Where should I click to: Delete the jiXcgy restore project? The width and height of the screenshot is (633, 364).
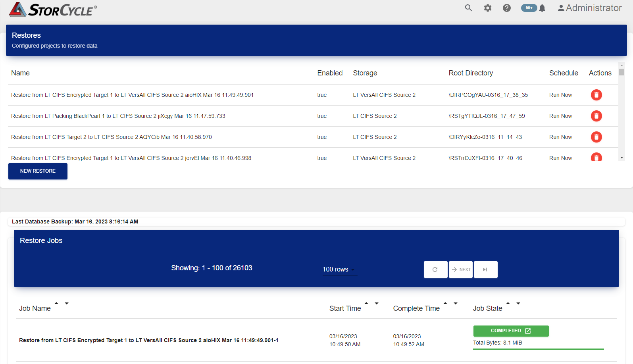596,116
